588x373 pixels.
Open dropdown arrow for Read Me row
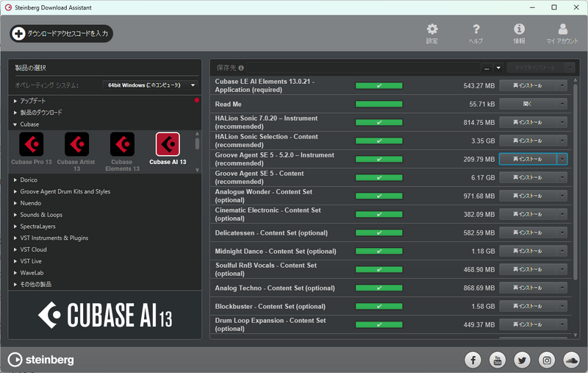pyautogui.click(x=562, y=104)
